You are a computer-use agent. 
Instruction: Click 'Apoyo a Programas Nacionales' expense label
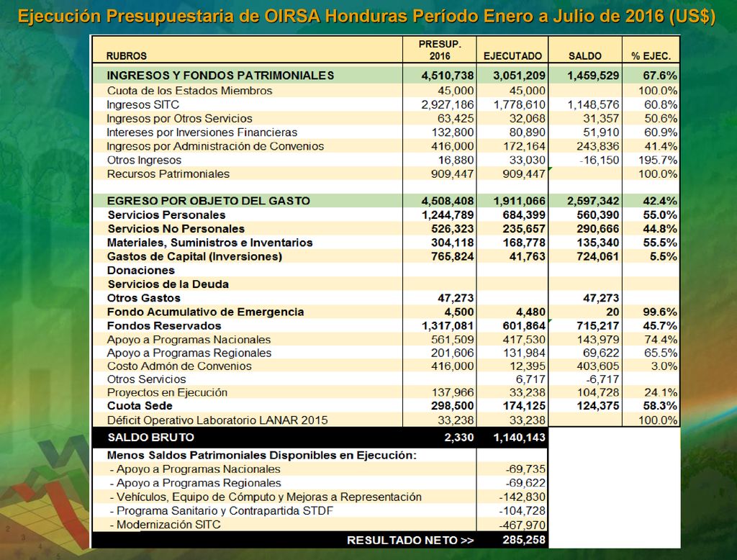189,340
